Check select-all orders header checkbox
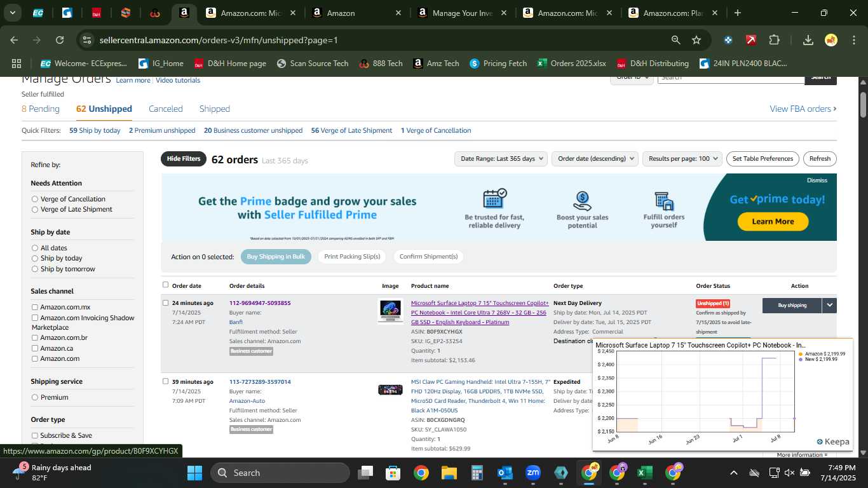Screen dimensions: 868x488 [x=166, y=285]
